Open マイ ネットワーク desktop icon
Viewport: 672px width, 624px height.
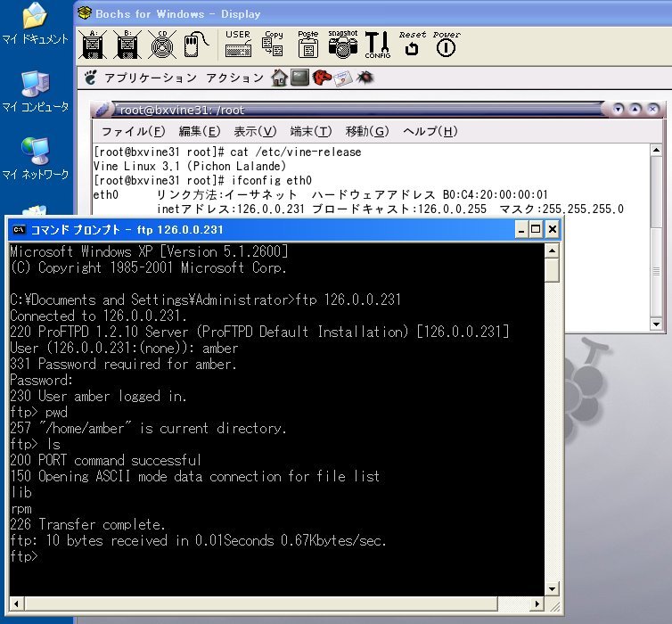(x=35, y=159)
